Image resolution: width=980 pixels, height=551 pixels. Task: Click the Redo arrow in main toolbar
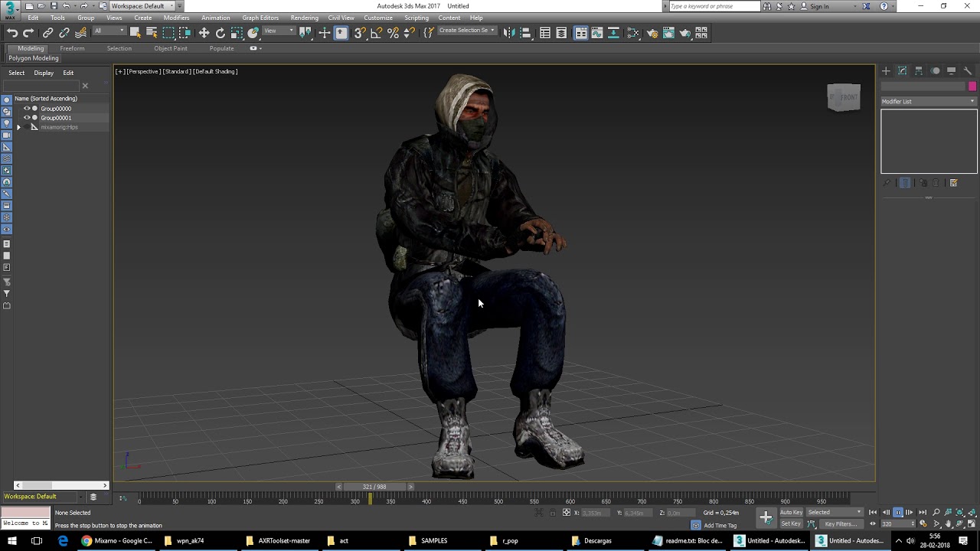(x=28, y=33)
